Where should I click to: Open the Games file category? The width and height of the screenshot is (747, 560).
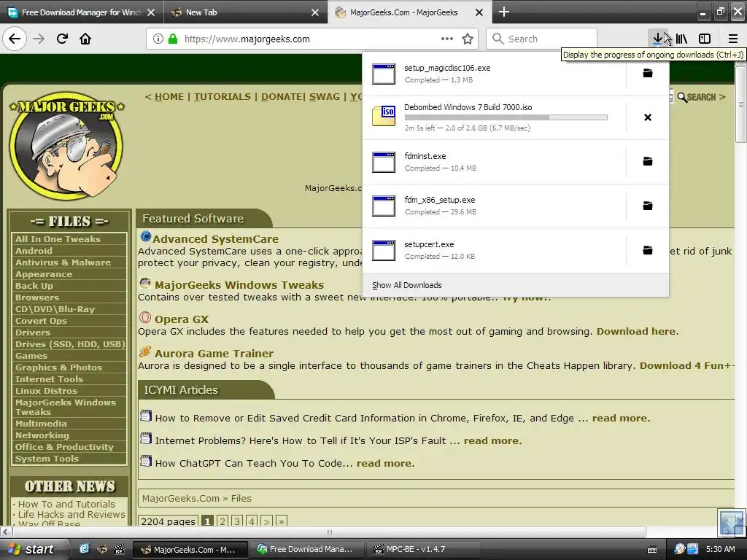pos(31,356)
